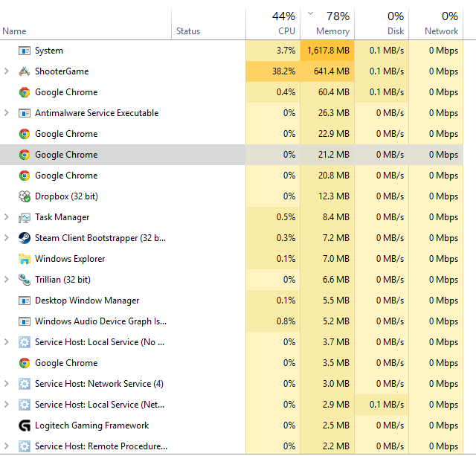Click the 0.8% CPU value
Viewport: 476px width, 456px height.
[x=286, y=321]
